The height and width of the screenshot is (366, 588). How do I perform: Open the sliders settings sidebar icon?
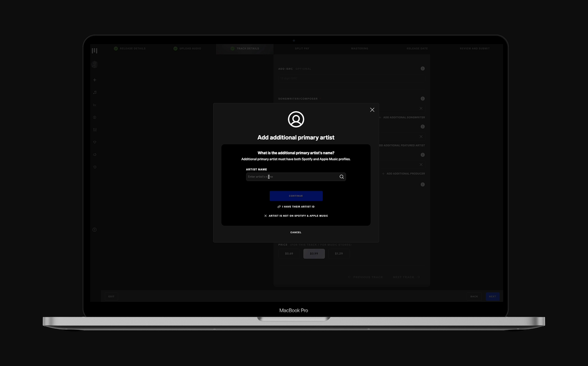pos(95,130)
